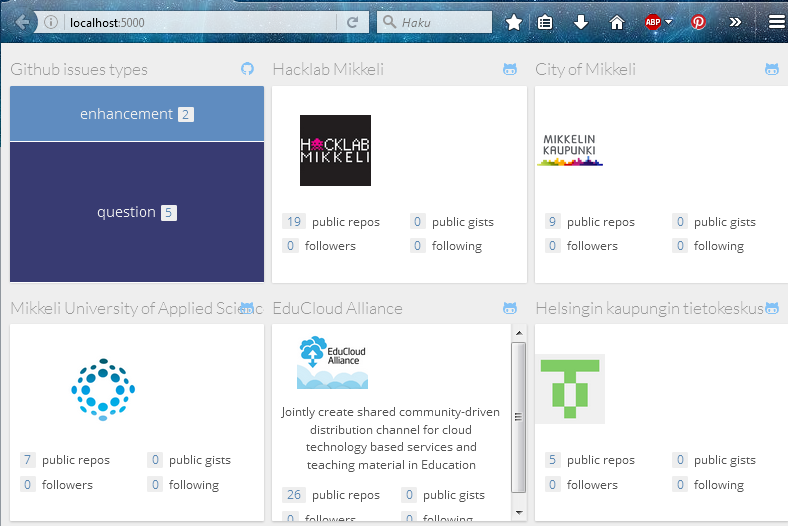Click Helsingin tietokeskus 5 public repos count
This screenshot has height=526, width=788.
[x=552, y=460]
